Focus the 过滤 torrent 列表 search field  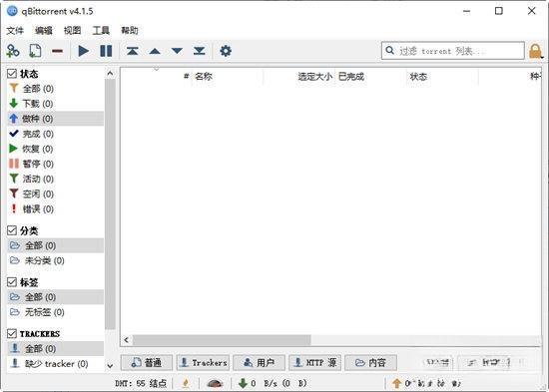(x=453, y=51)
